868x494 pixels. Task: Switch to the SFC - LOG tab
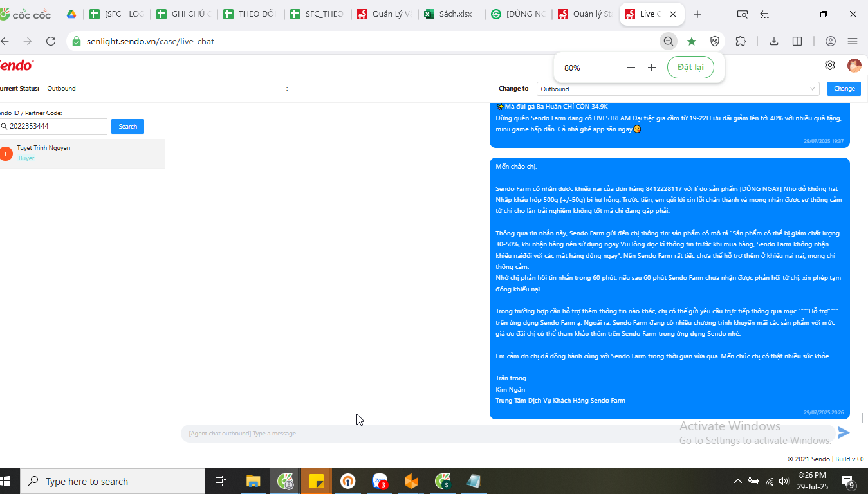click(x=116, y=14)
